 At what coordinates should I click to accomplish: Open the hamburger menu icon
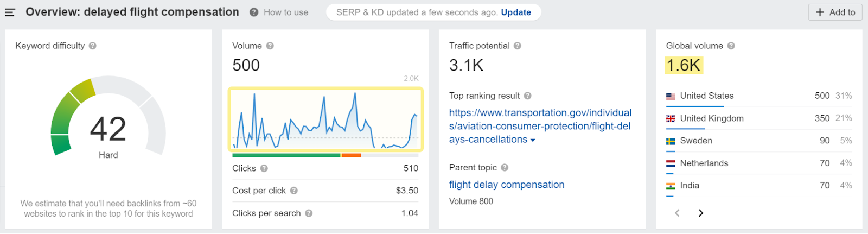(x=10, y=12)
